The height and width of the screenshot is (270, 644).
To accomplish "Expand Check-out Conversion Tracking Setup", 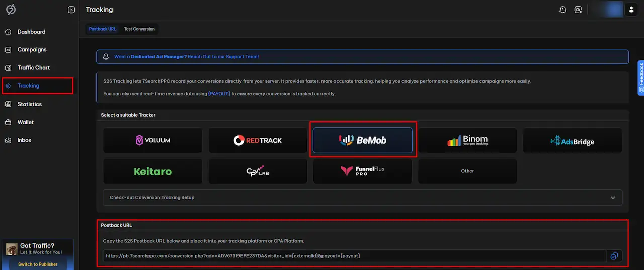I will [x=363, y=198].
